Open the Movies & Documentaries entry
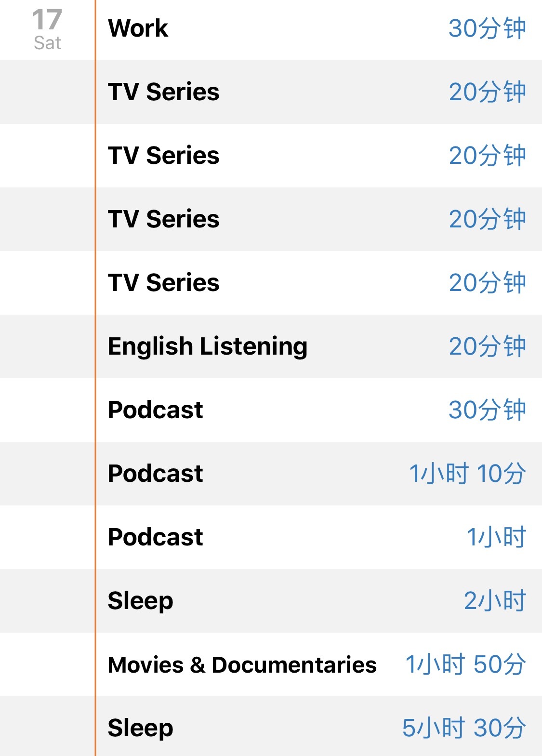542x756 pixels. click(x=319, y=664)
